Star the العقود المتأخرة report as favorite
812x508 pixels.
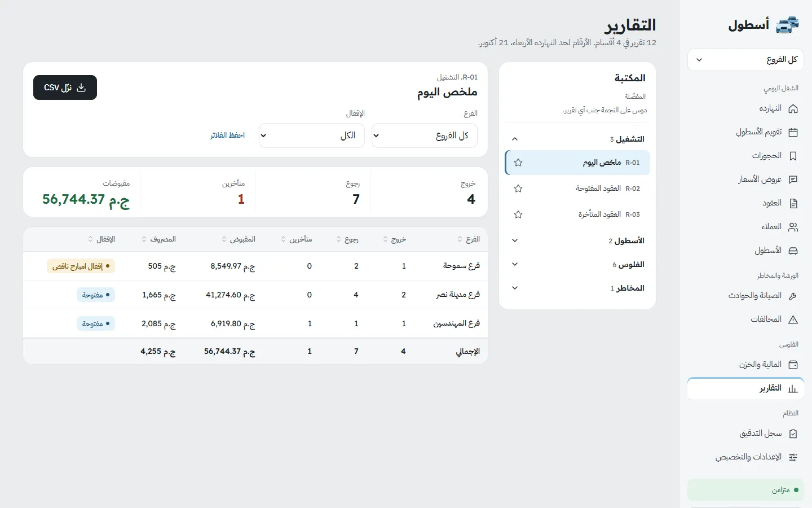point(518,214)
